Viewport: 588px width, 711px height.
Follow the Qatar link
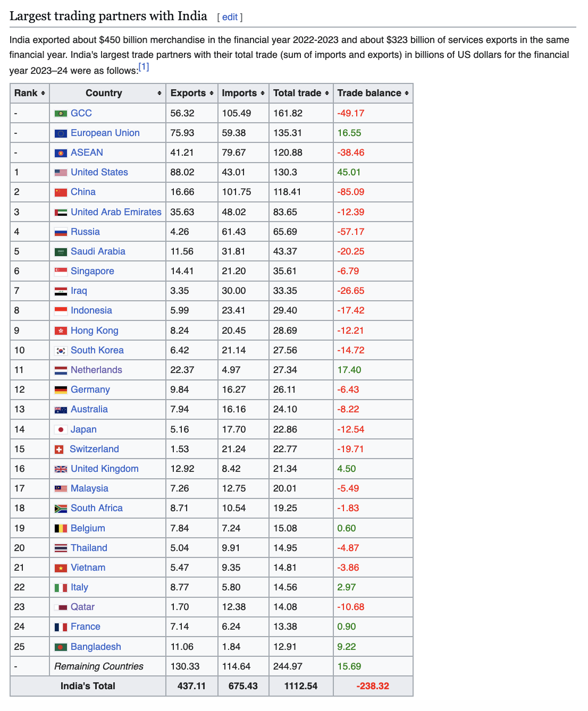[x=82, y=607]
